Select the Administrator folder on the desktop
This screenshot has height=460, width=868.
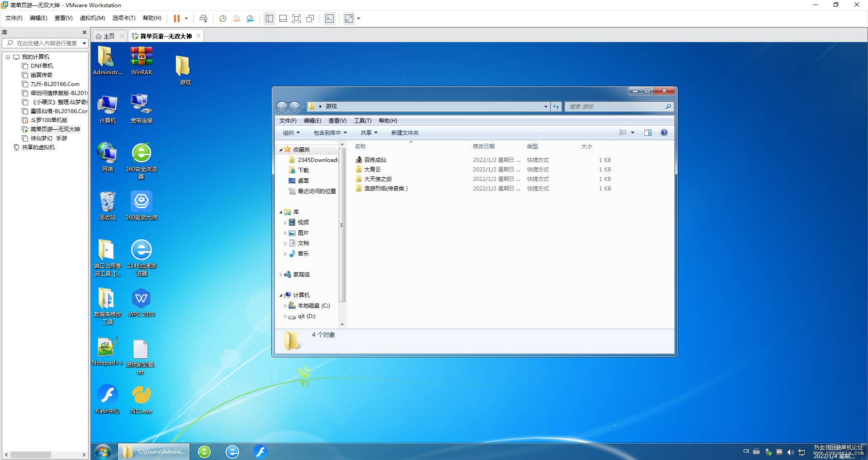[108, 61]
